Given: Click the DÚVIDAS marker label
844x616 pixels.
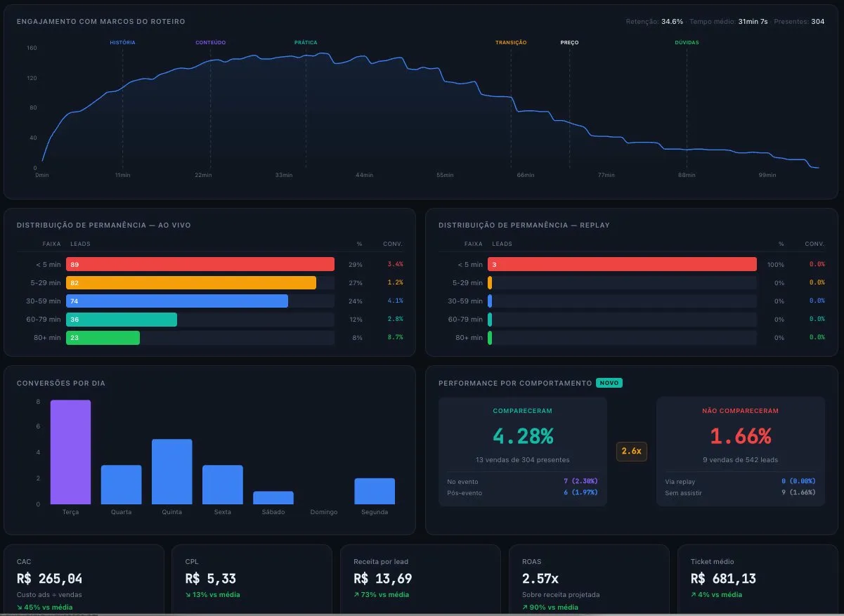Looking at the screenshot, I should tap(687, 43).
